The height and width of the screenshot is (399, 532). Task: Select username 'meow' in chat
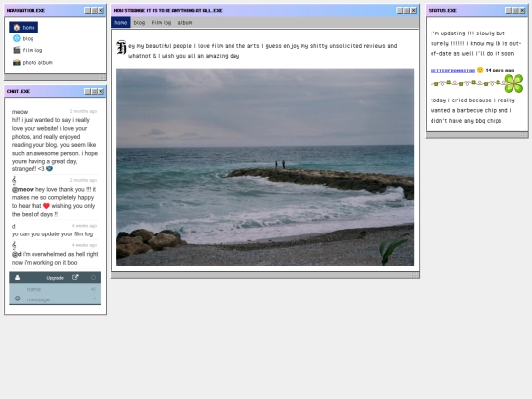[20, 112]
